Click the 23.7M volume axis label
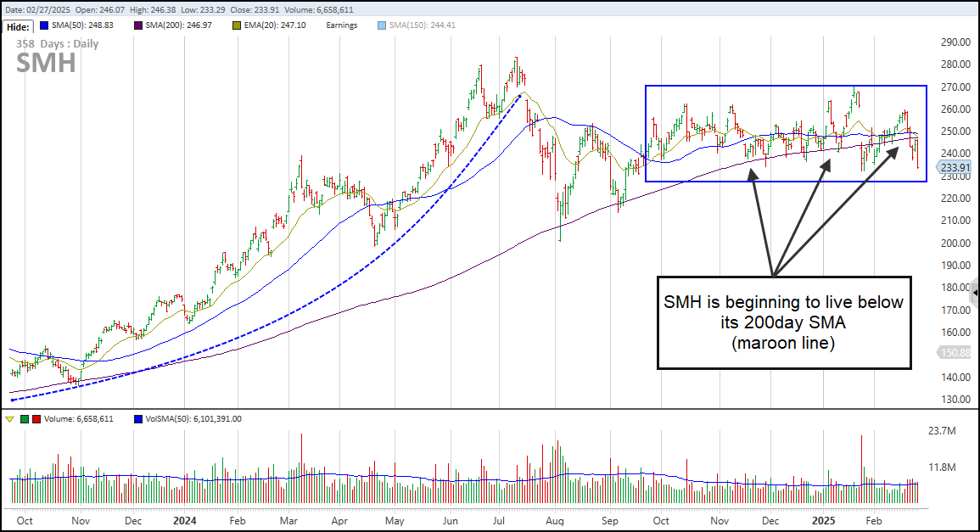This screenshot has height=532, width=980. (x=942, y=431)
